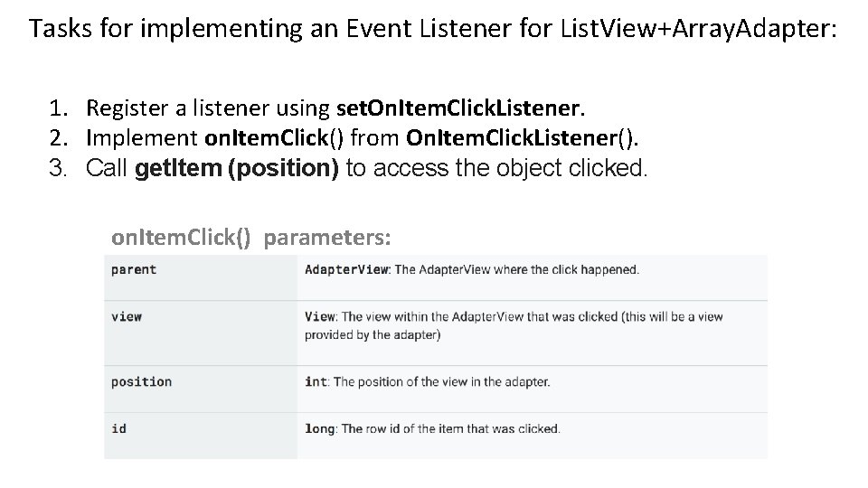Select the 'id' parameter name cell

(119, 428)
